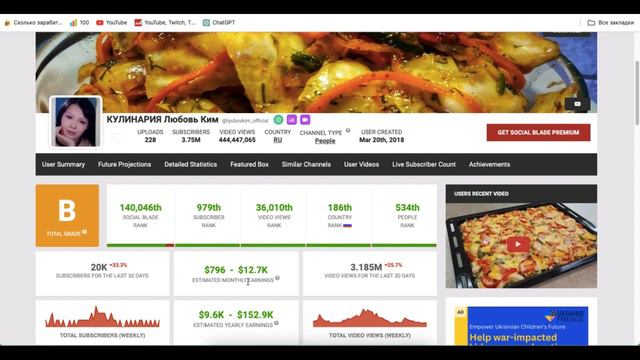Click the B total grade orange box
Image resolution: width=640 pixels, height=360 pixels.
tap(67, 216)
